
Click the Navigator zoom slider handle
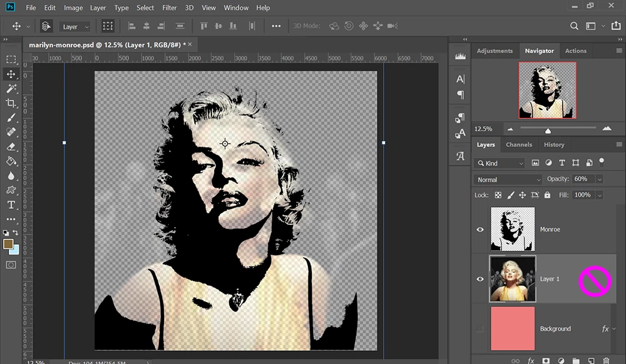tap(548, 130)
